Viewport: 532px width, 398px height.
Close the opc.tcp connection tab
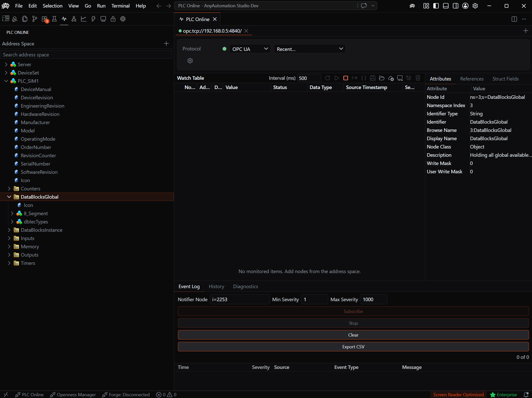tap(246, 31)
